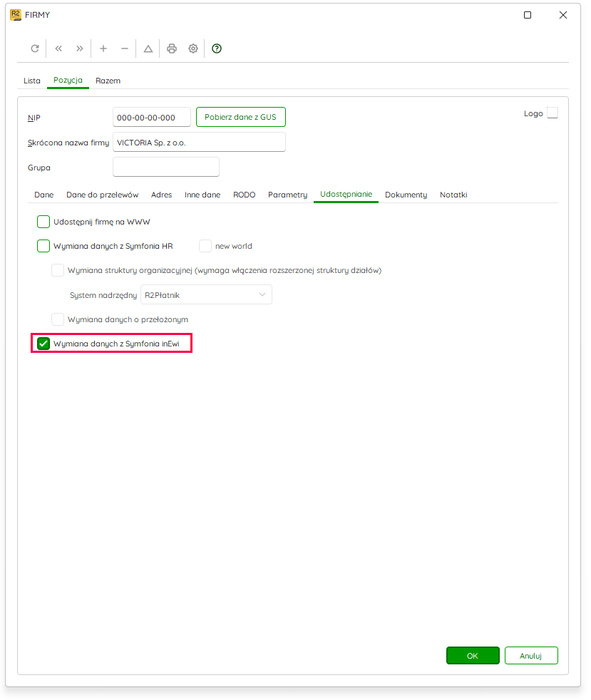
Task: Open print using the printer icon
Action: tap(171, 48)
